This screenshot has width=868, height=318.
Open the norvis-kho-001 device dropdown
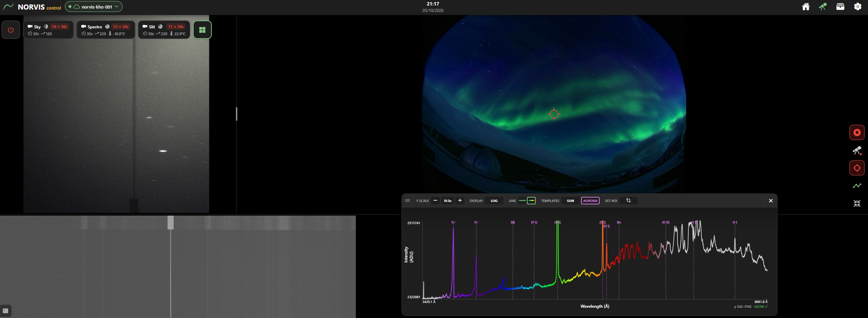click(x=94, y=7)
